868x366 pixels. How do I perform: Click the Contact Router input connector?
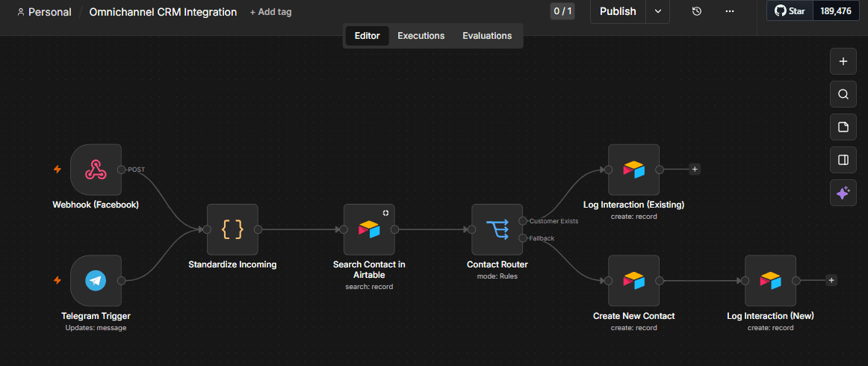471,229
